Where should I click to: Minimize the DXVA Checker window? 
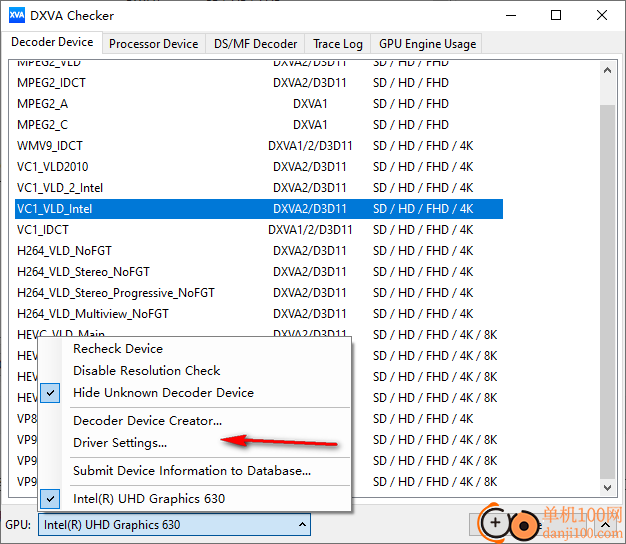click(x=511, y=16)
